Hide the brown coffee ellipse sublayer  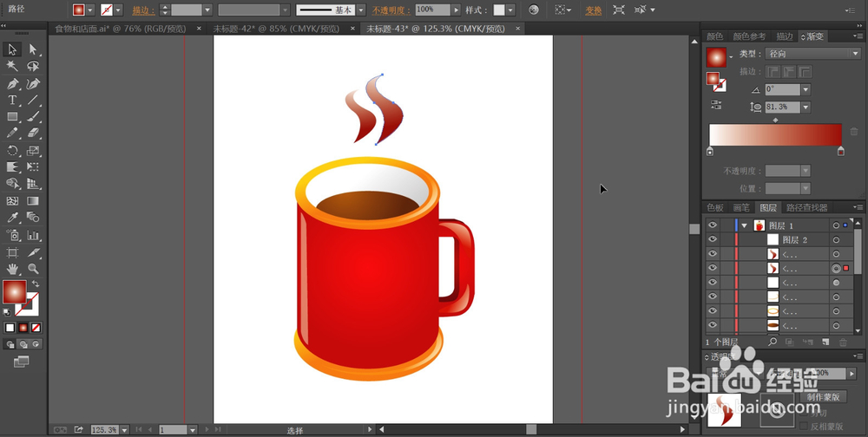[x=713, y=325]
